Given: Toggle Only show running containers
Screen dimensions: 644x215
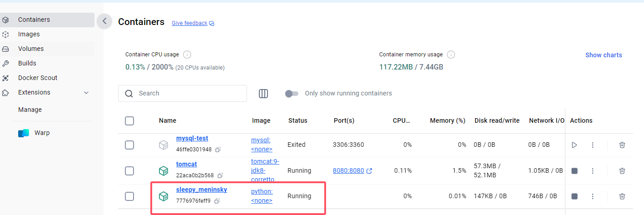Looking at the screenshot, I should coord(292,94).
